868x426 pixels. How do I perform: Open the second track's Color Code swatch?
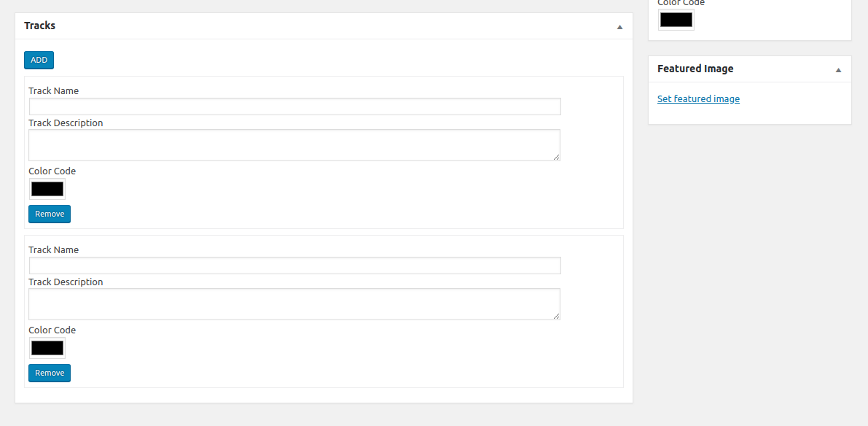coord(47,348)
